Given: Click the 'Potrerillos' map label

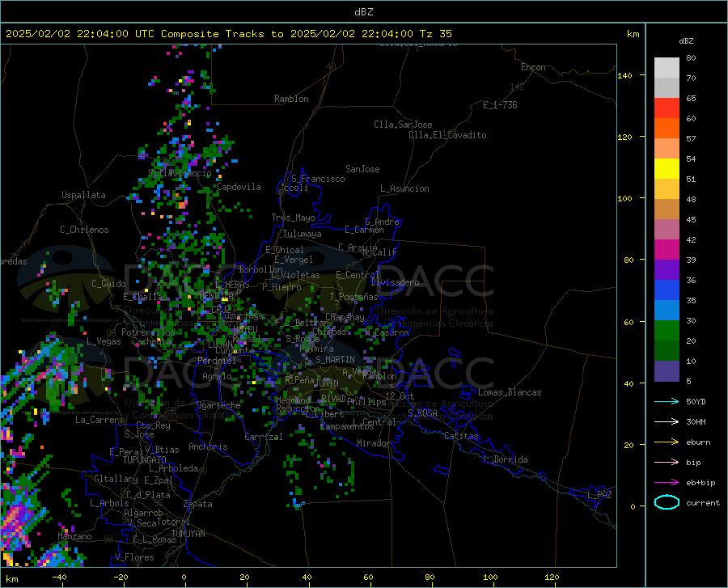Looking at the screenshot, I should 148,332.
